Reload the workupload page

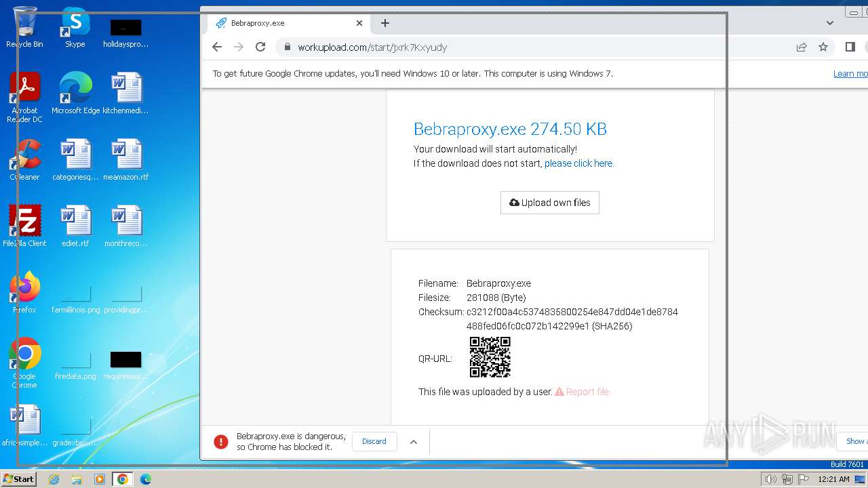point(260,47)
